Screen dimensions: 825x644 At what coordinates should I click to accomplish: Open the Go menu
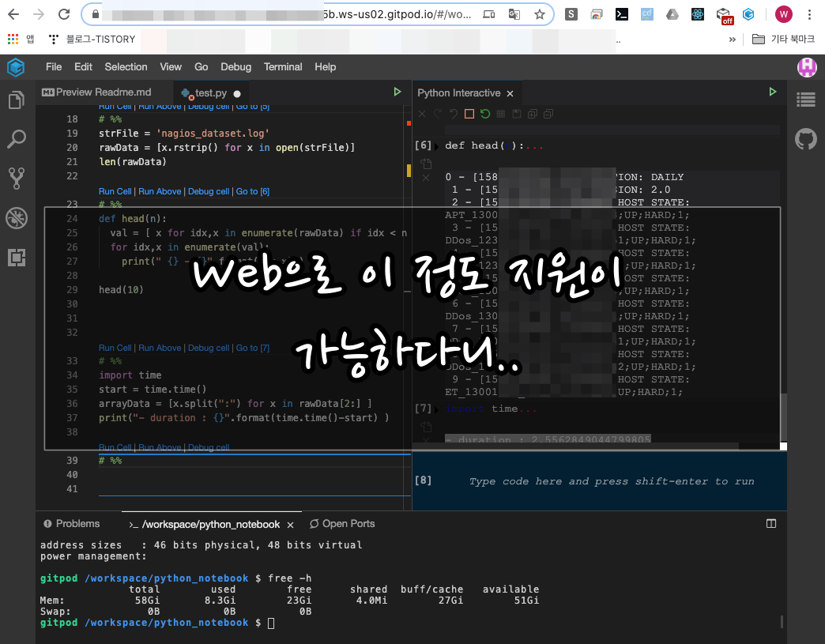pyautogui.click(x=201, y=67)
